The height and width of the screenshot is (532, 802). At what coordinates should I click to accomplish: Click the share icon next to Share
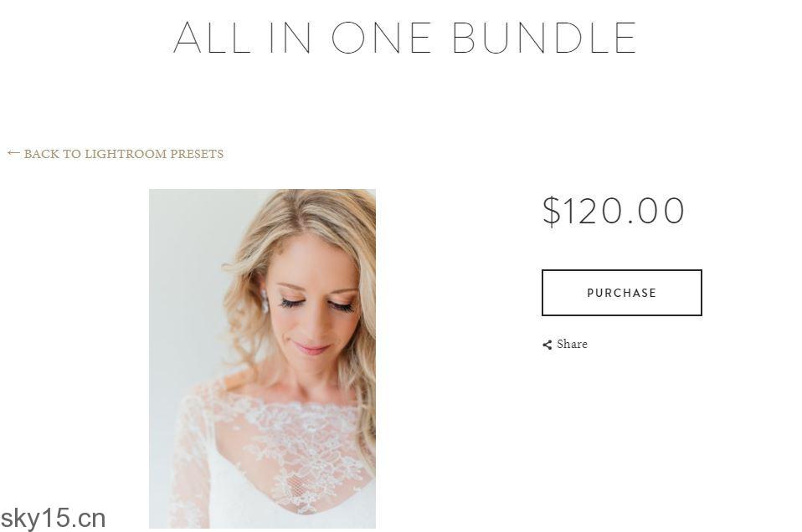click(x=548, y=345)
